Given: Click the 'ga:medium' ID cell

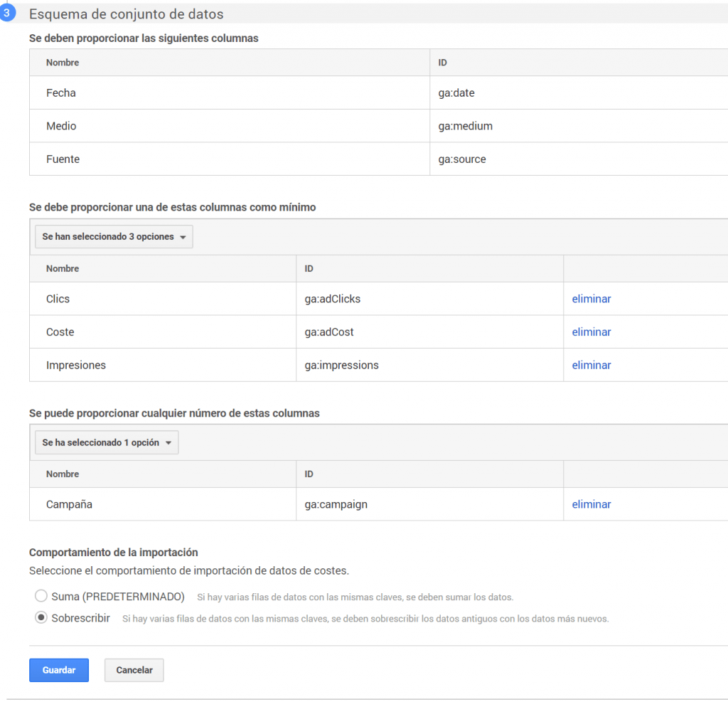Looking at the screenshot, I should pos(579,126).
